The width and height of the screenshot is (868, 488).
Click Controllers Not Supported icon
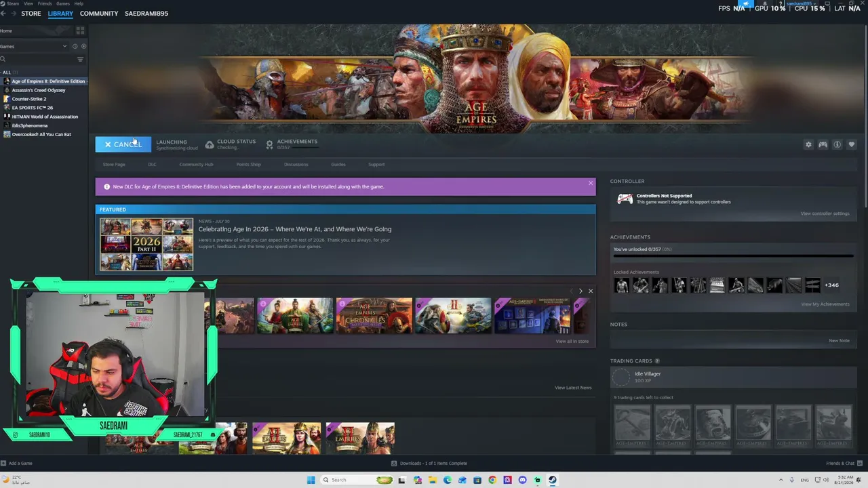tap(625, 199)
